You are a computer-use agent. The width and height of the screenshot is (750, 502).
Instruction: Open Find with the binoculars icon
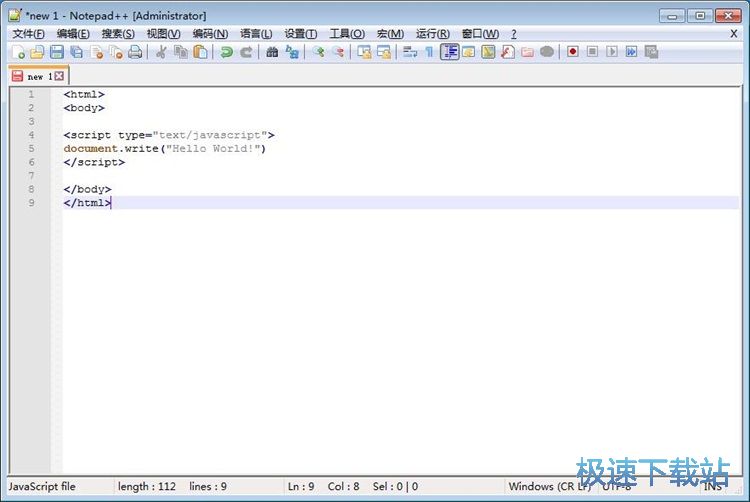272,52
